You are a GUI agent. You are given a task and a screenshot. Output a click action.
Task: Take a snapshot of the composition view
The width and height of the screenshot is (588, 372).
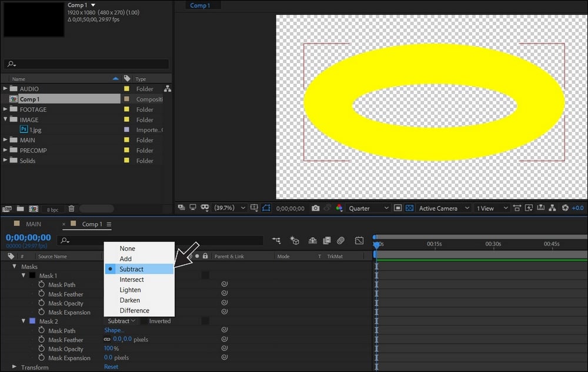(x=316, y=208)
